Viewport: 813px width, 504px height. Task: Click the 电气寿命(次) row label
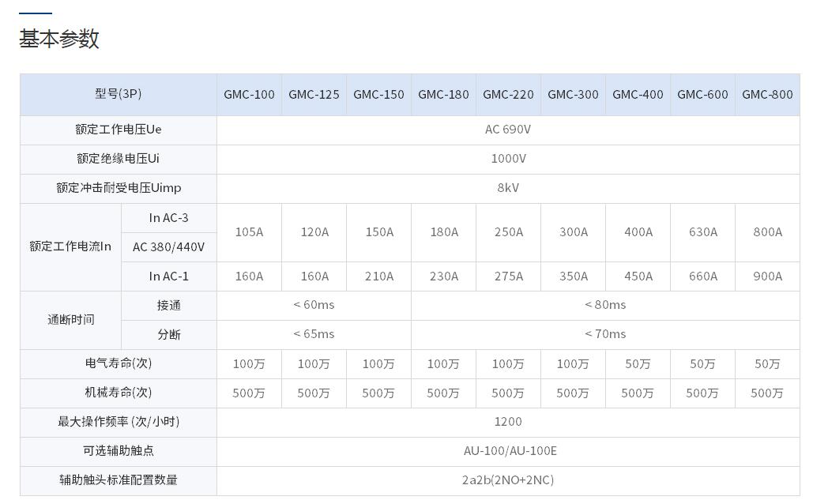(119, 363)
